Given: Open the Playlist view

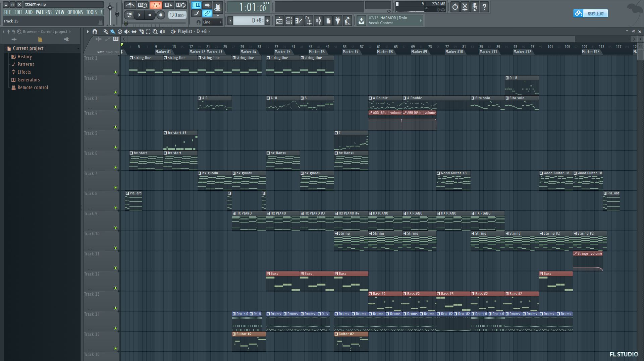Looking at the screenshot, I should [279, 21].
